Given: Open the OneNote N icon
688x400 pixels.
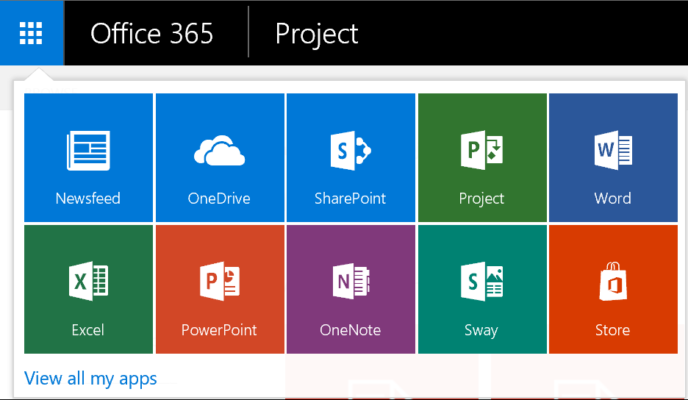Looking at the screenshot, I should tap(351, 281).
